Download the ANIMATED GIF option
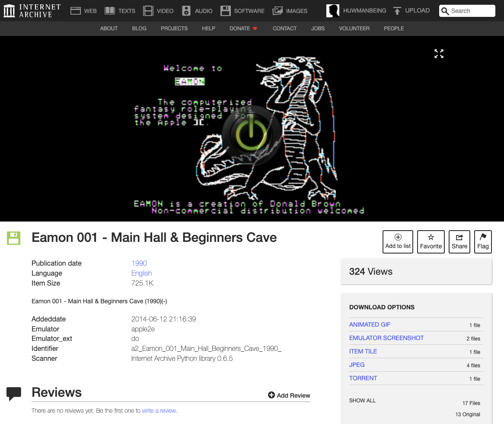This screenshot has width=504, height=424. pos(370,324)
